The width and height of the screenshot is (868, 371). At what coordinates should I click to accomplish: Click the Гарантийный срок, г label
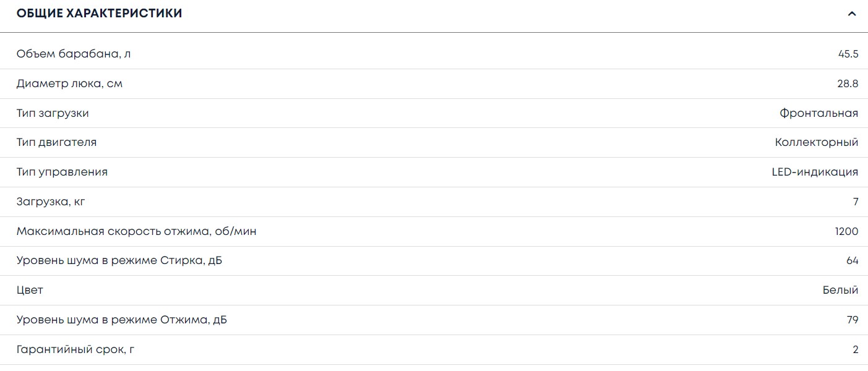click(x=75, y=349)
